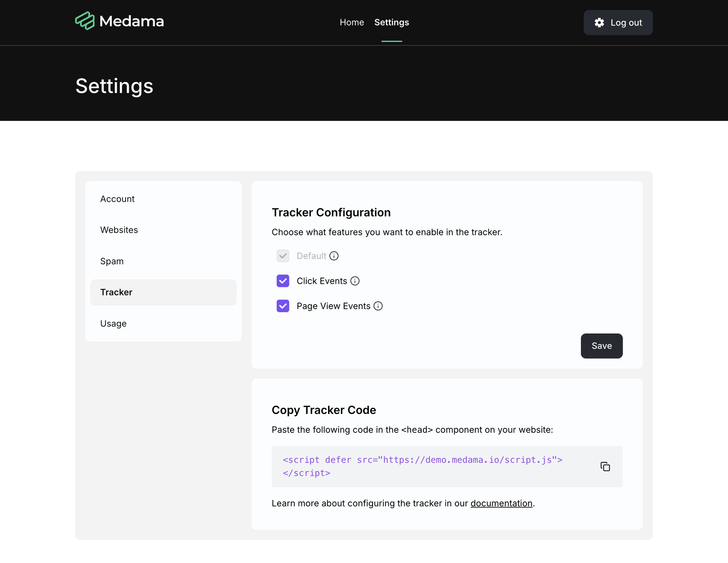Open the Spam settings section
The width and height of the screenshot is (728, 563).
(x=163, y=261)
